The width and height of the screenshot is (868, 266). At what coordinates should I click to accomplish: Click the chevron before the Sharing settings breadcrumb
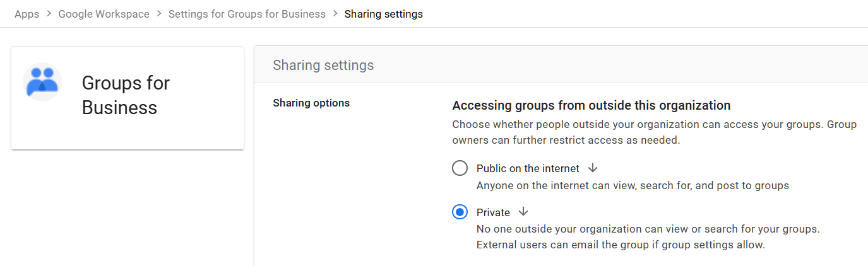click(x=335, y=14)
